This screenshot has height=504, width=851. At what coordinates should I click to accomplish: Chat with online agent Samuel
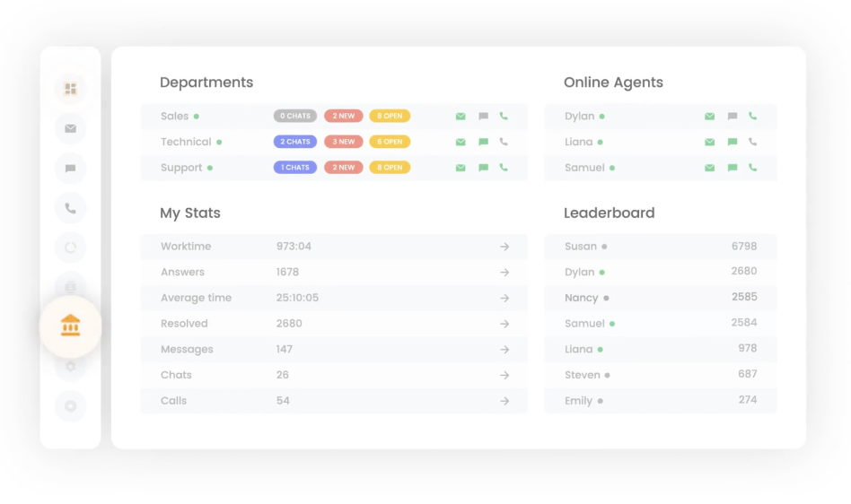[x=733, y=168]
